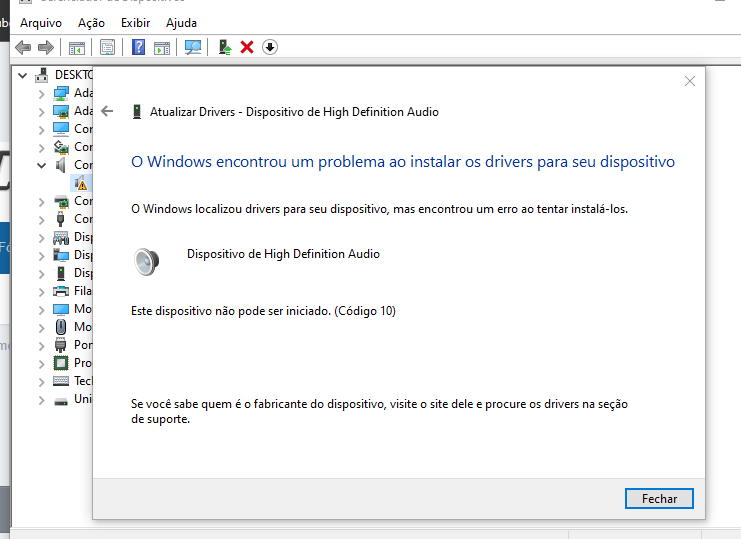Open Help via the blue question mark icon
The image size is (741, 539).
tap(138, 47)
